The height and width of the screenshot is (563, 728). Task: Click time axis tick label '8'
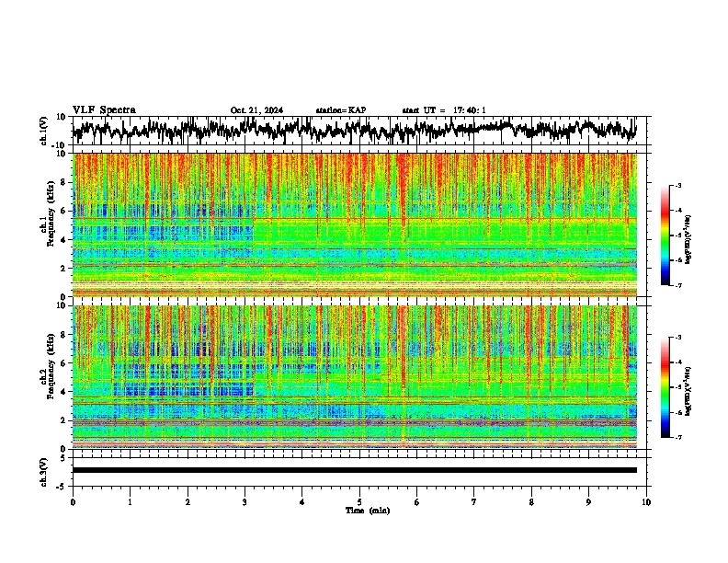click(x=531, y=502)
